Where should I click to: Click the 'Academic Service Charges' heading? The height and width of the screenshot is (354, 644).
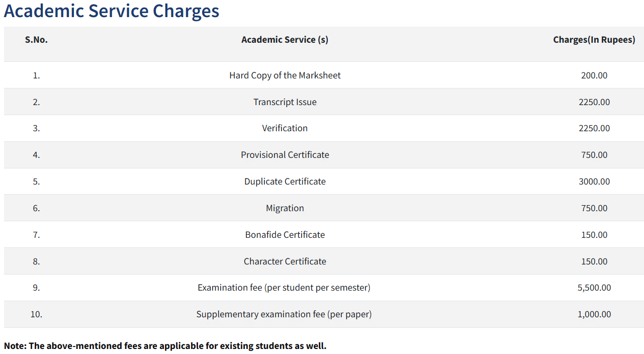pyautogui.click(x=112, y=11)
